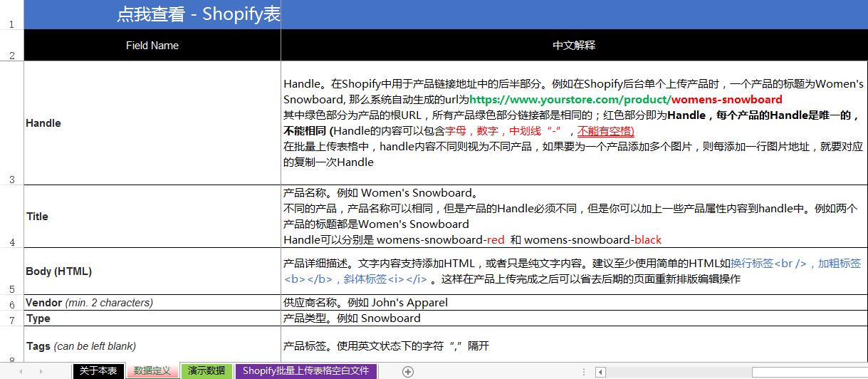Select the Vendor (min. 2 characters) cell

tap(152, 303)
